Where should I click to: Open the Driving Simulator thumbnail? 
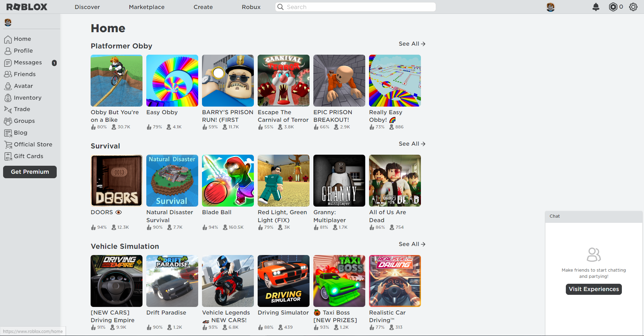click(x=284, y=281)
